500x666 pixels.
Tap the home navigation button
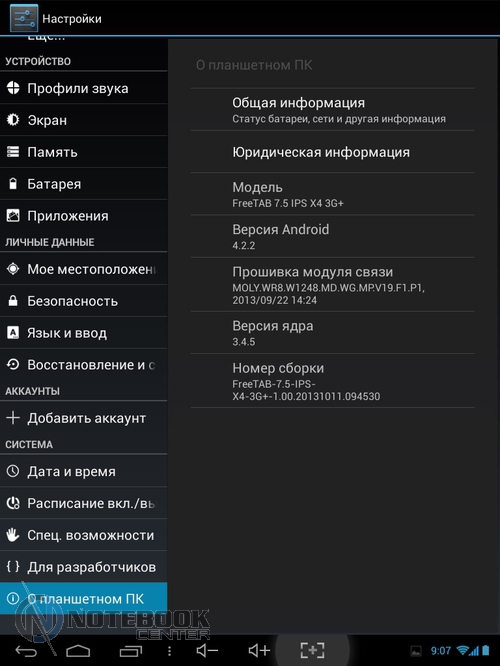pos(78,650)
